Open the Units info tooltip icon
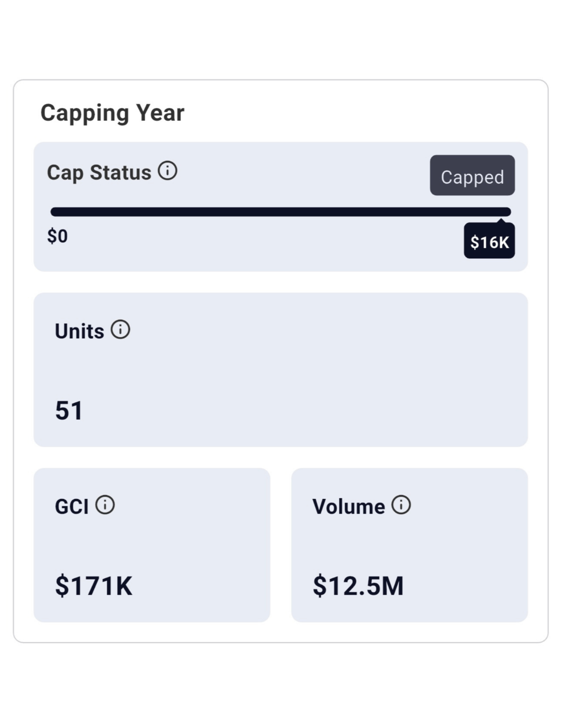This screenshot has height=728, width=562. click(x=120, y=330)
